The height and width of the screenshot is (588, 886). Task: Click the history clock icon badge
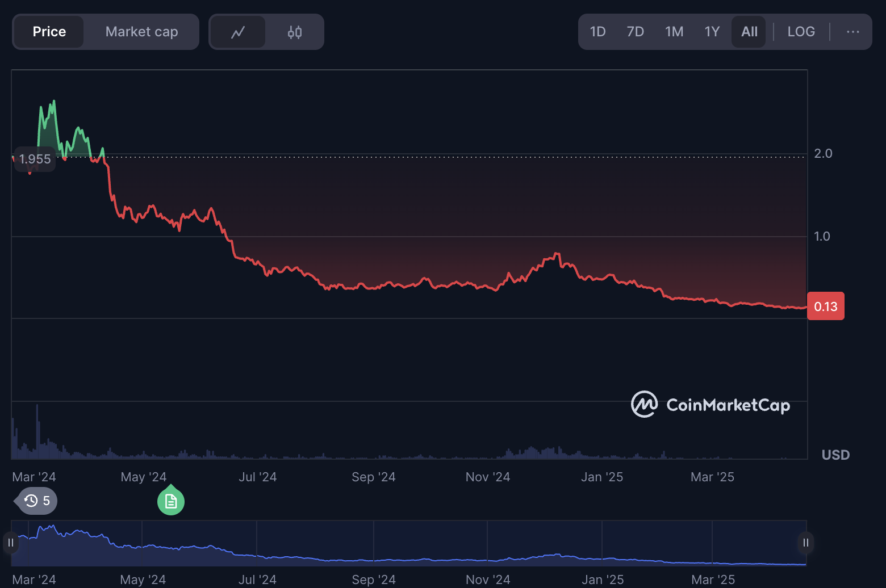[x=37, y=501]
